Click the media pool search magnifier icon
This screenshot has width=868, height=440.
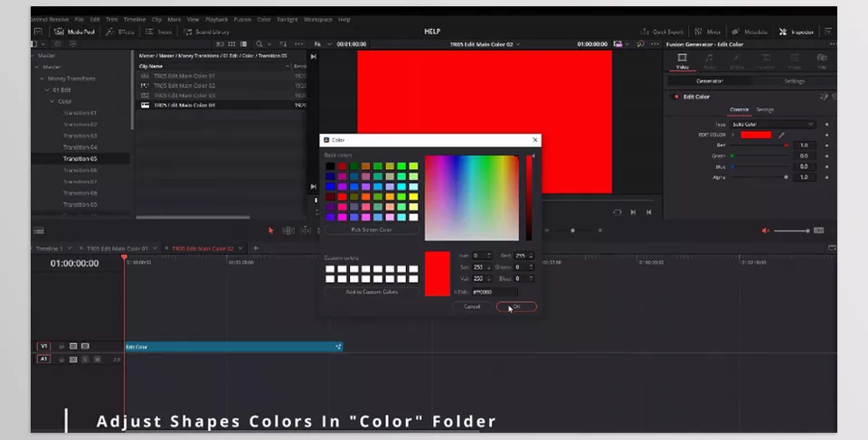tap(259, 44)
